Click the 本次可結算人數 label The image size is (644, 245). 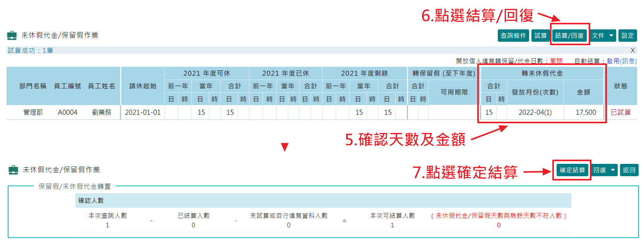(392, 216)
